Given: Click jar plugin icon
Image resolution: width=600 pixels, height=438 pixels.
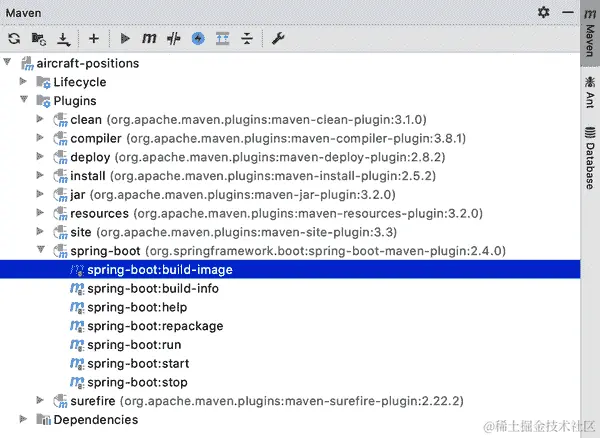Looking at the screenshot, I should coord(60,195).
